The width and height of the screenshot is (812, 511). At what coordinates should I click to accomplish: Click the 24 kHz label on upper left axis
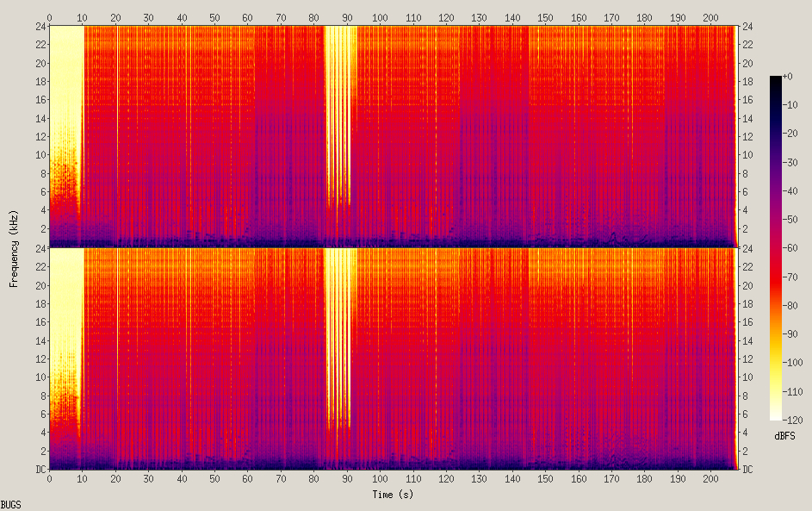pyautogui.click(x=41, y=27)
